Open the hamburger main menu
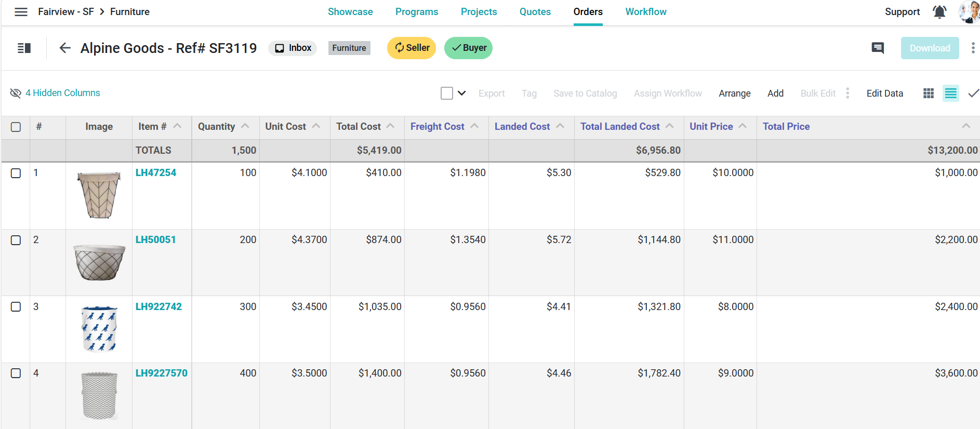Image resolution: width=980 pixels, height=429 pixels. [21, 12]
